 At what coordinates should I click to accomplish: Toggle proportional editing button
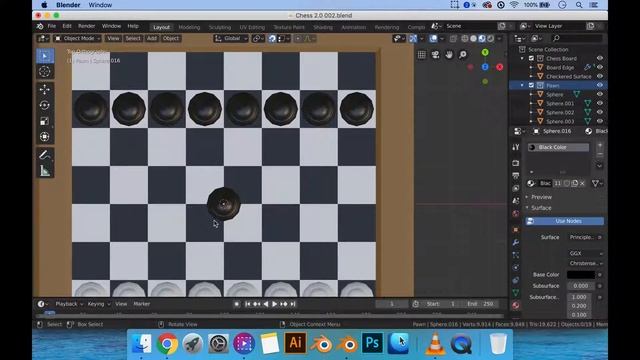click(x=298, y=38)
